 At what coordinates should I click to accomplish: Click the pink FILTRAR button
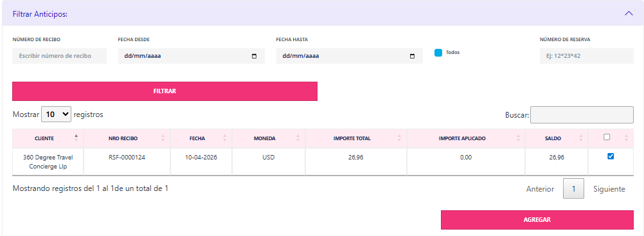pyautogui.click(x=165, y=91)
